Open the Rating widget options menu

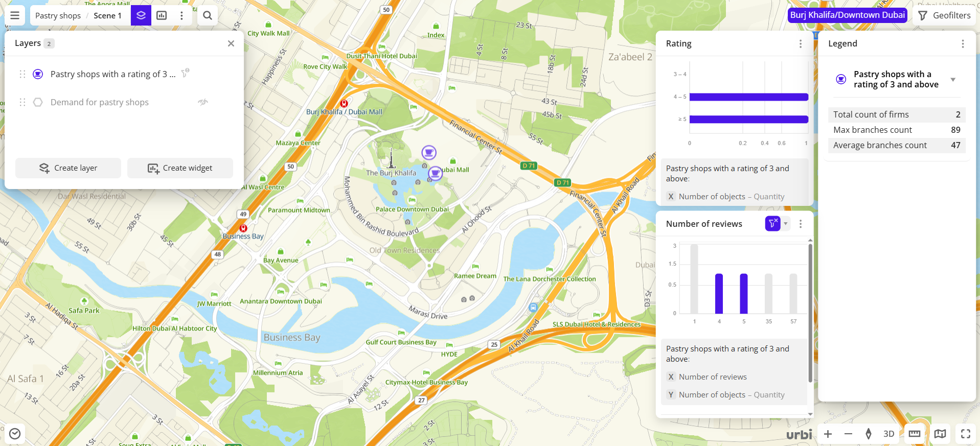pyautogui.click(x=801, y=44)
